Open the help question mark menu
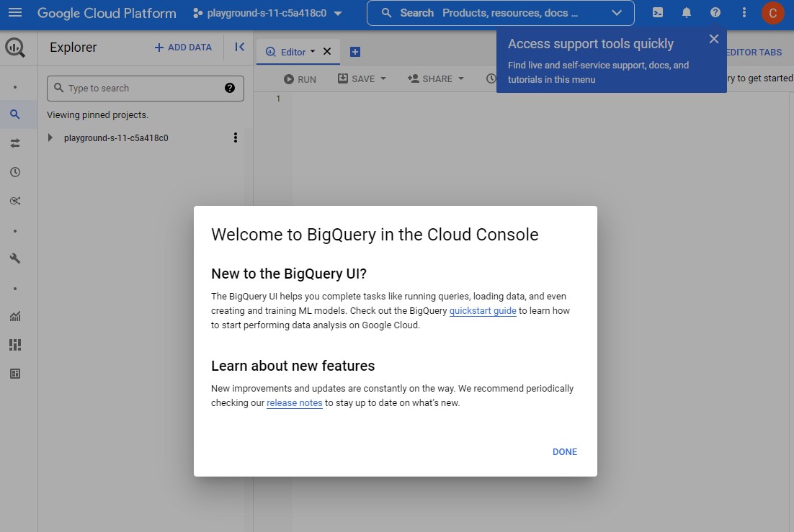 715,13
